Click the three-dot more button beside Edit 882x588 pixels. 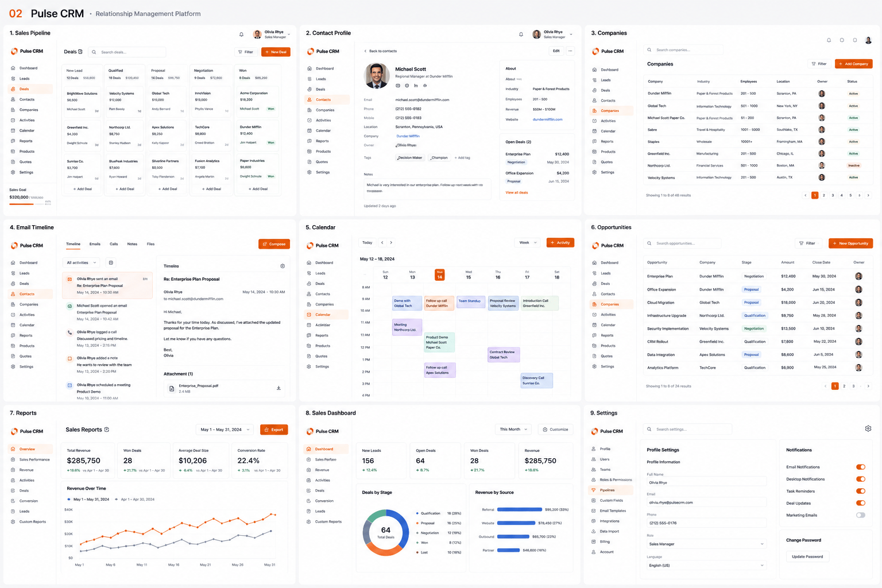570,51
